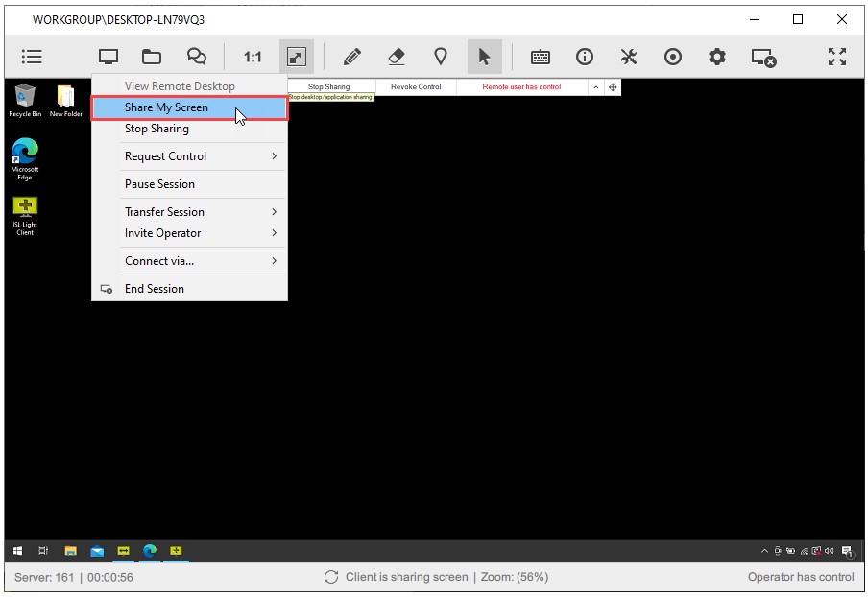Select the annotation pen tool

click(x=351, y=57)
